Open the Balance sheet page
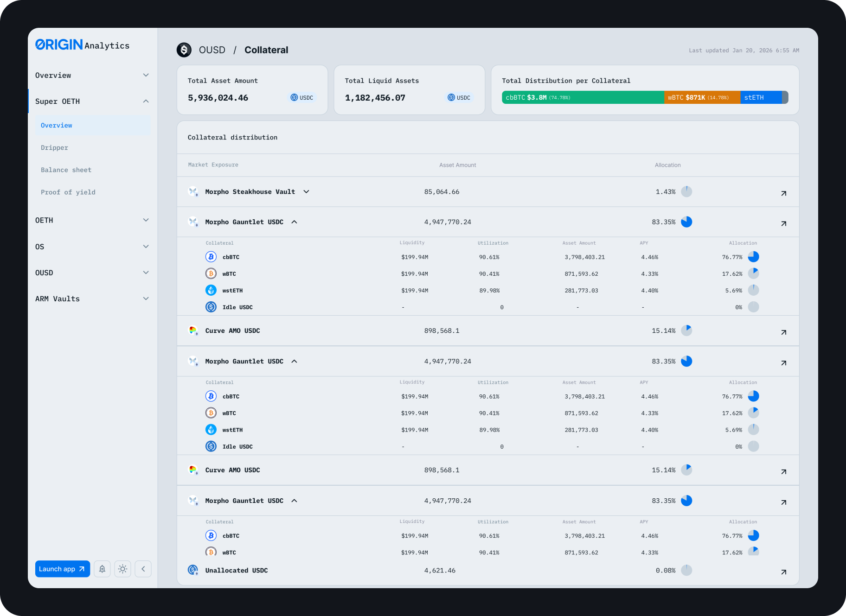 point(66,170)
